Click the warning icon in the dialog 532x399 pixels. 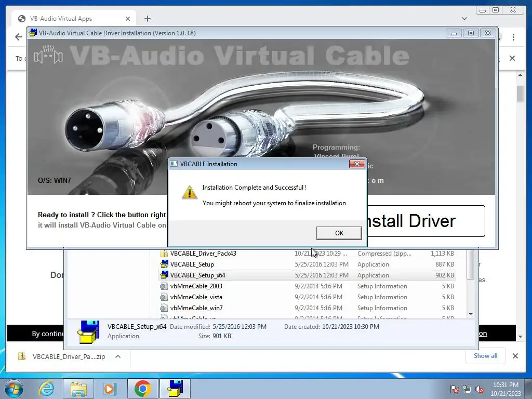pyautogui.click(x=189, y=192)
